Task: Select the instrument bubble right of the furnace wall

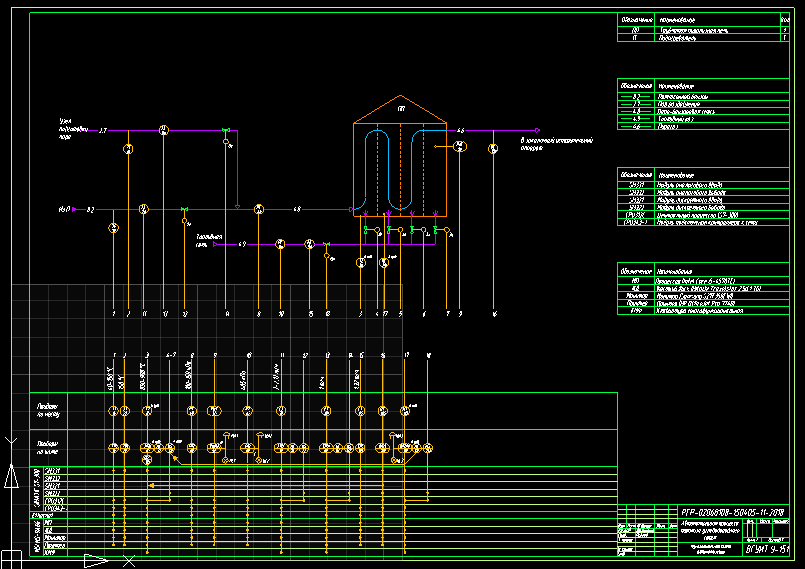Action: [460, 146]
